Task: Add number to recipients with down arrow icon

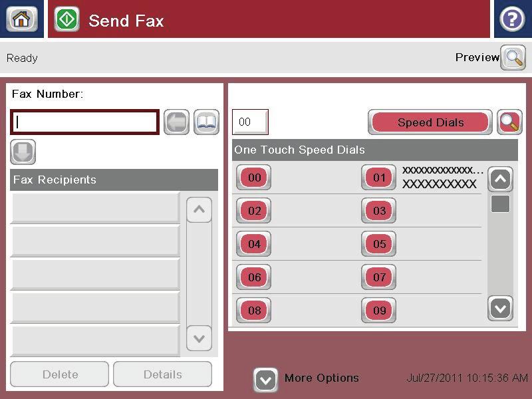Action: point(23,152)
